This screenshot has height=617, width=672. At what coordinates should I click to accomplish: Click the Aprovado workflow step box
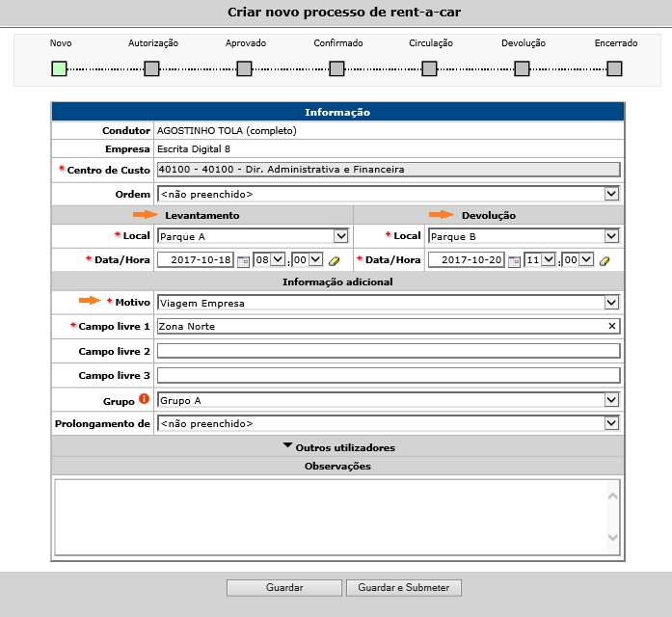(244, 68)
